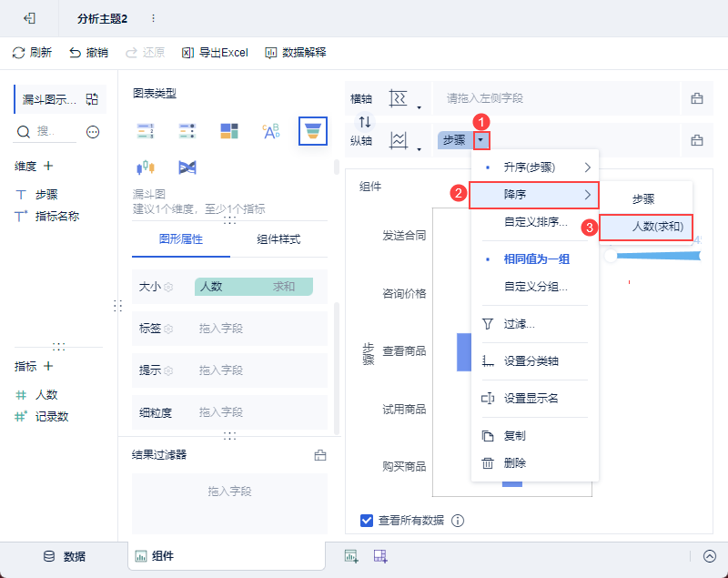
Task: Click the field search box
Action: click(x=45, y=132)
